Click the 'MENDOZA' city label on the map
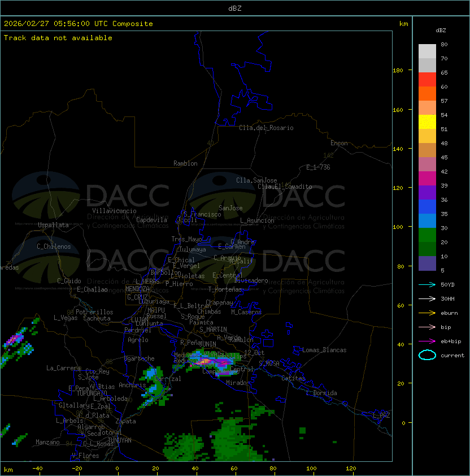 click(x=137, y=289)
